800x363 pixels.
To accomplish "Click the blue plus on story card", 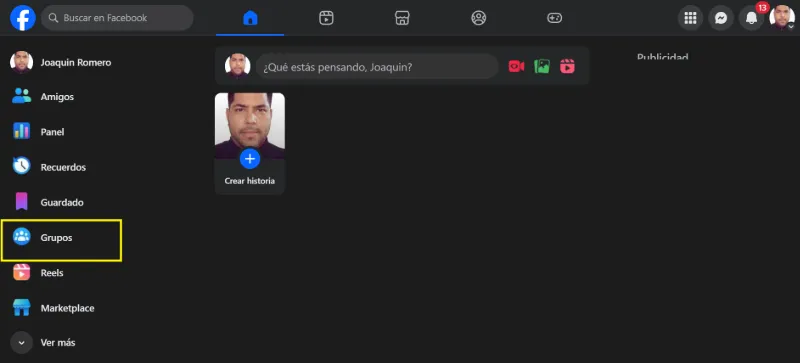I will point(250,159).
